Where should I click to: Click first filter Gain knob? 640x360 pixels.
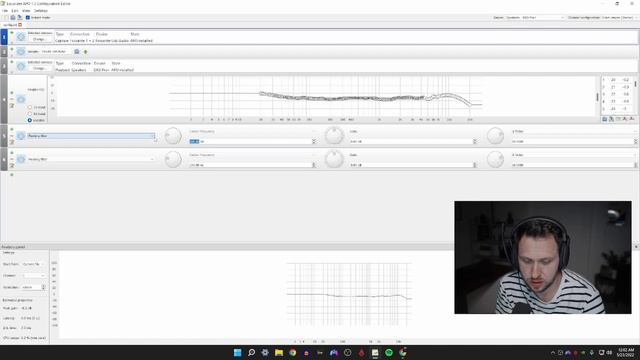click(x=334, y=136)
